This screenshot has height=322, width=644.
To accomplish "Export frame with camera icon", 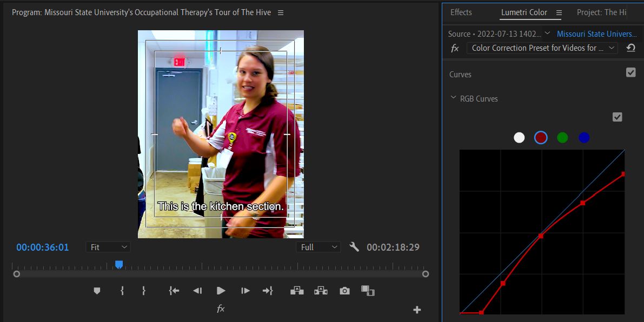I will pyautogui.click(x=344, y=291).
